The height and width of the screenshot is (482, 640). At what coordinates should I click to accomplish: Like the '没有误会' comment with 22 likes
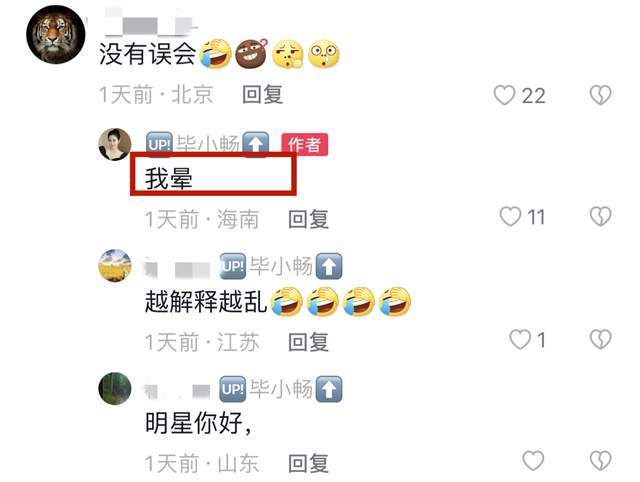tap(504, 96)
